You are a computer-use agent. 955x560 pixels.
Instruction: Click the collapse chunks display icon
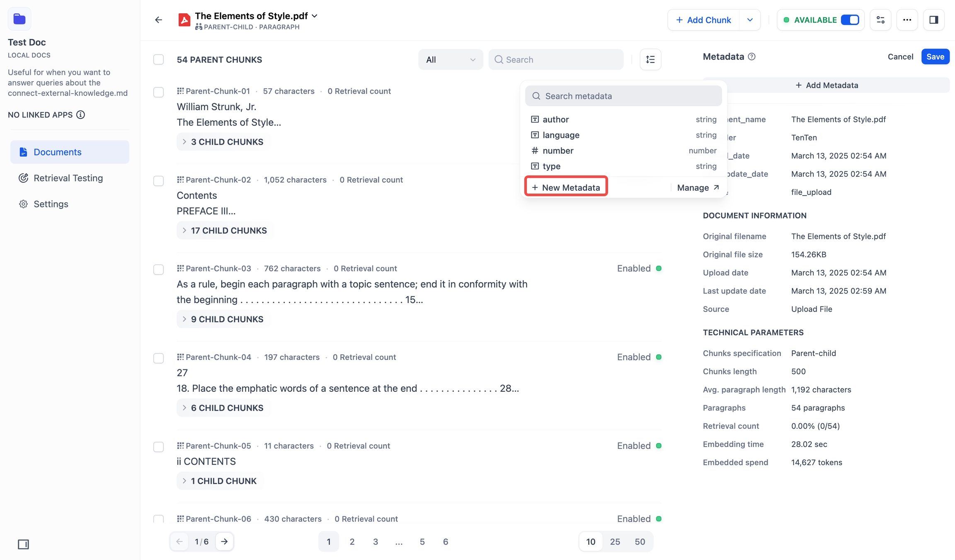point(650,60)
